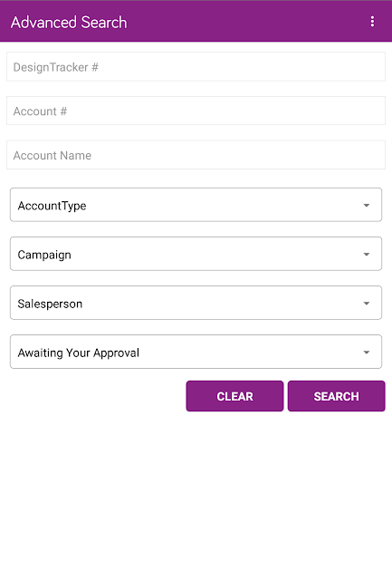Open the Awaiting Your Approval status dropdown
This screenshot has width=392, height=580.
pos(196,352)
